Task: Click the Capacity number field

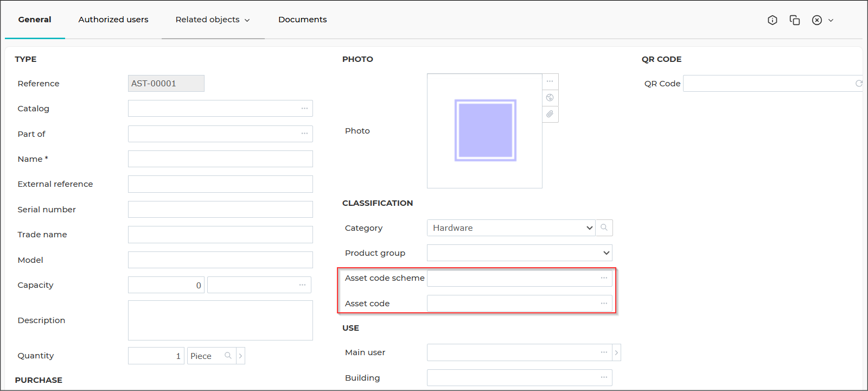Action: tap(166, 285)
